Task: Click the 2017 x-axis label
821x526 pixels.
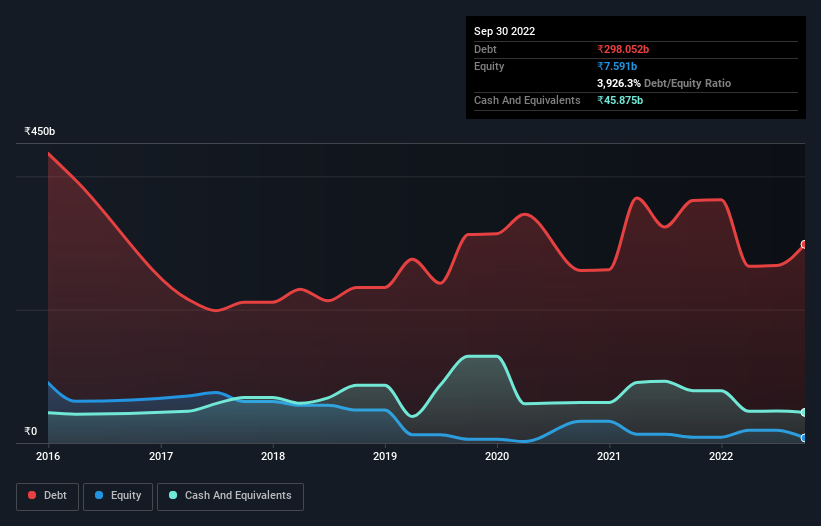Action: (x=161, y=456)
